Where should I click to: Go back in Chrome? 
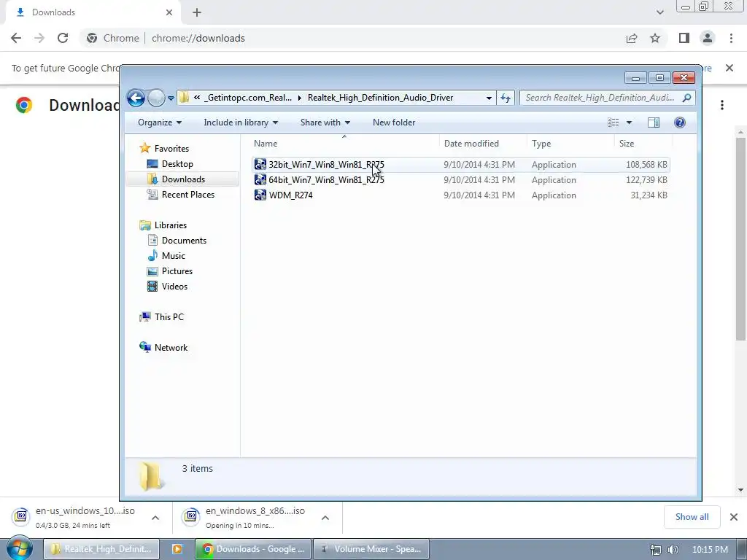click(x=16, y=38)
